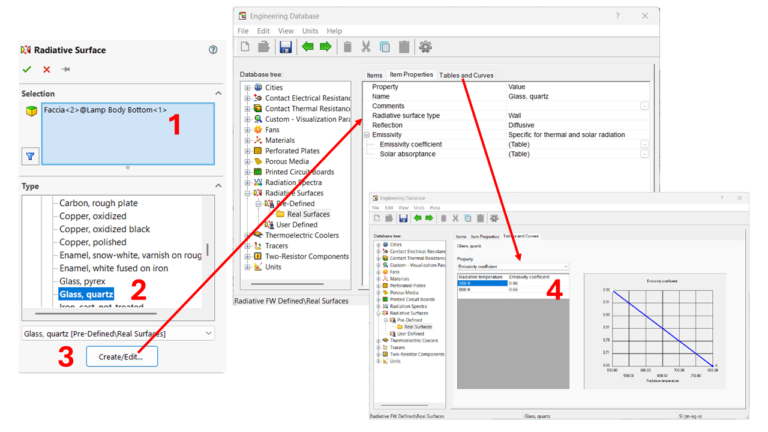Image resolution: width=768 pixels, height=432 pixels.
Task: Select Real Surfaces folder in tree
Action: click(308, 214)
